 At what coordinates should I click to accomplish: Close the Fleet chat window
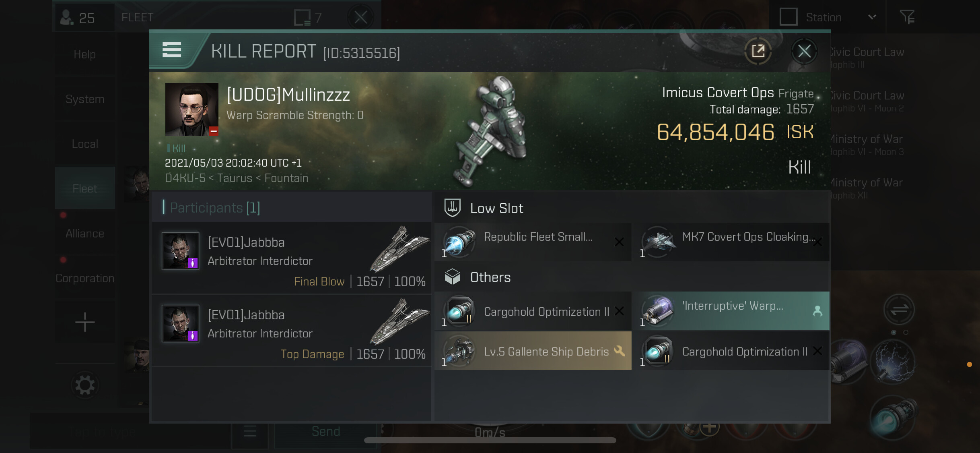click(361, 17)
